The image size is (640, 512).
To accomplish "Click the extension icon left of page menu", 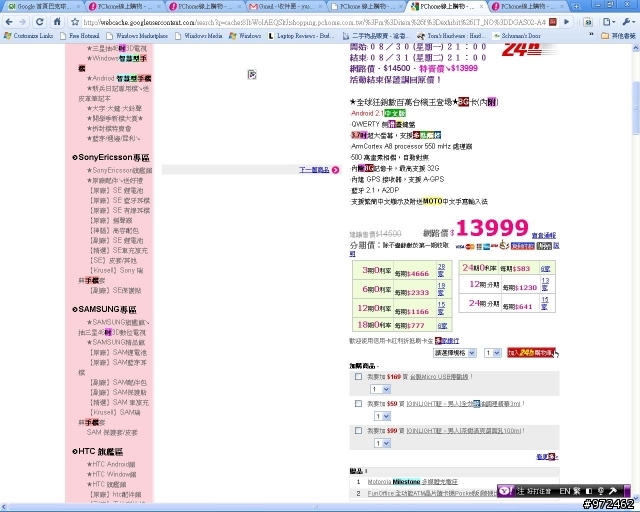I will coord(588,22).
